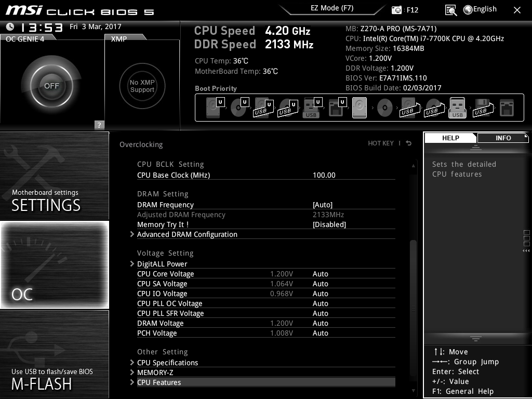Viewport: 532px width, 399px height.
Task: Click the globe language icon
Action: 468,10
